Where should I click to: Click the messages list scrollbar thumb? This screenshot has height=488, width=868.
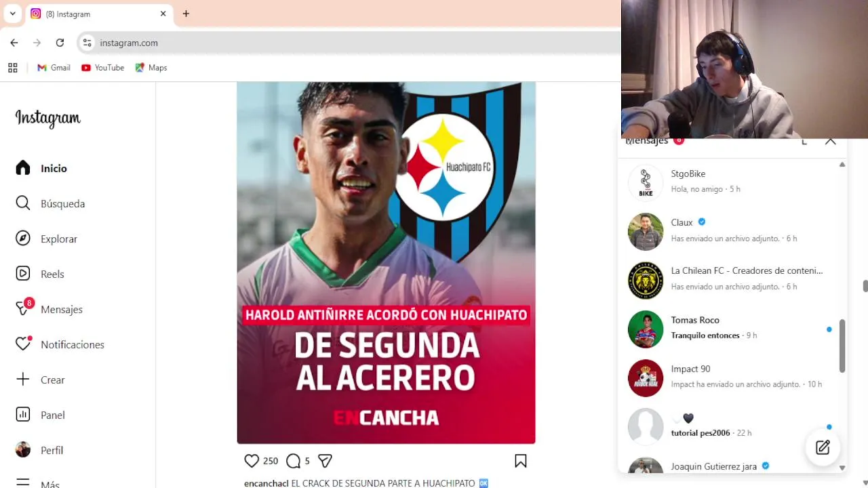click(x=842, y=346)
